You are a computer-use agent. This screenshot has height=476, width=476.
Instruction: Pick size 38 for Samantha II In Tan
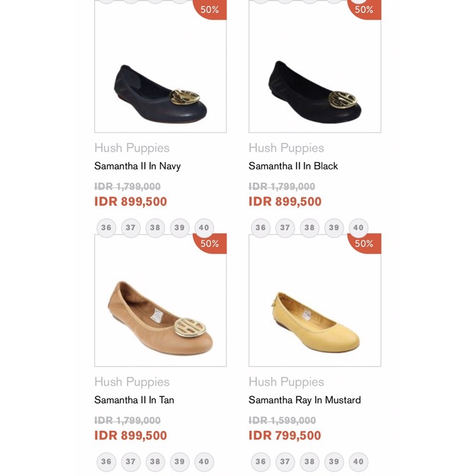point(155,462)
